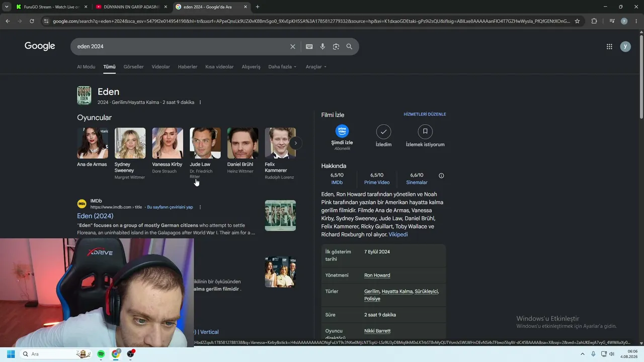Image resolution: width=644 pixels, height=362 pixels.
Task: Show next cast members with the arrow
Action: [296, 143]
